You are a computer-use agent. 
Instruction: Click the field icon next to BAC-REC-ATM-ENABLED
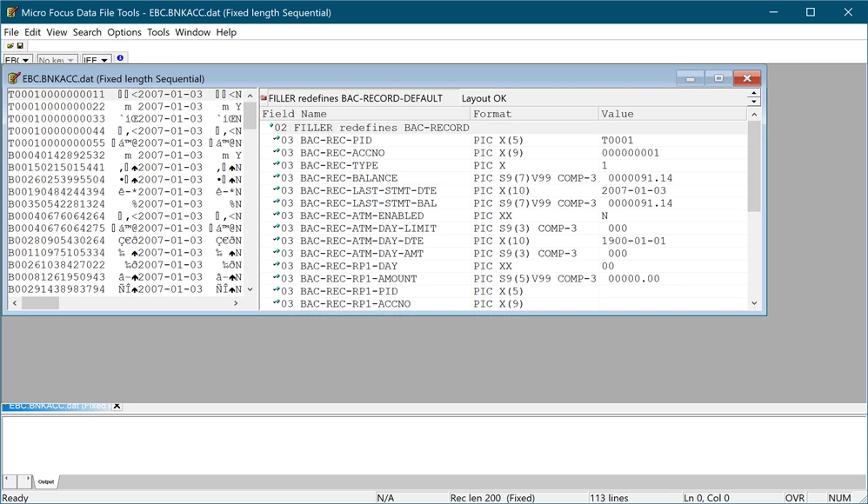click(x=277, y=216)
